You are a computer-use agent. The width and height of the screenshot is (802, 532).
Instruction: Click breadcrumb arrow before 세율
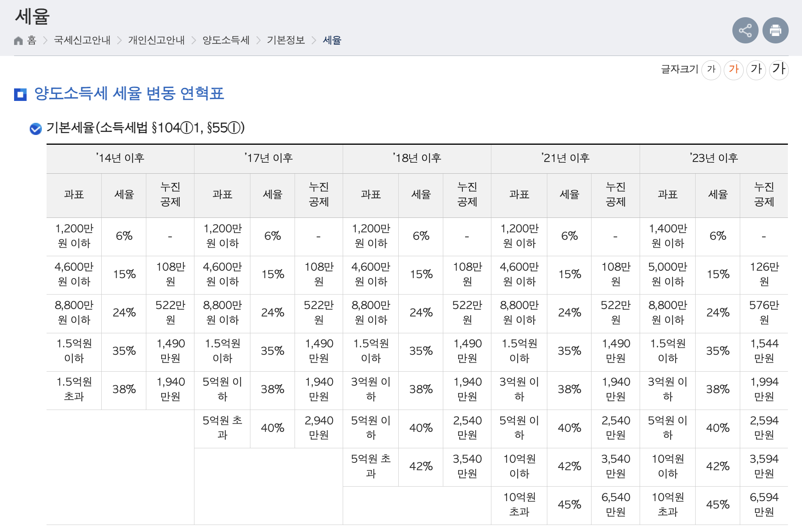click(x=314, y=41)
